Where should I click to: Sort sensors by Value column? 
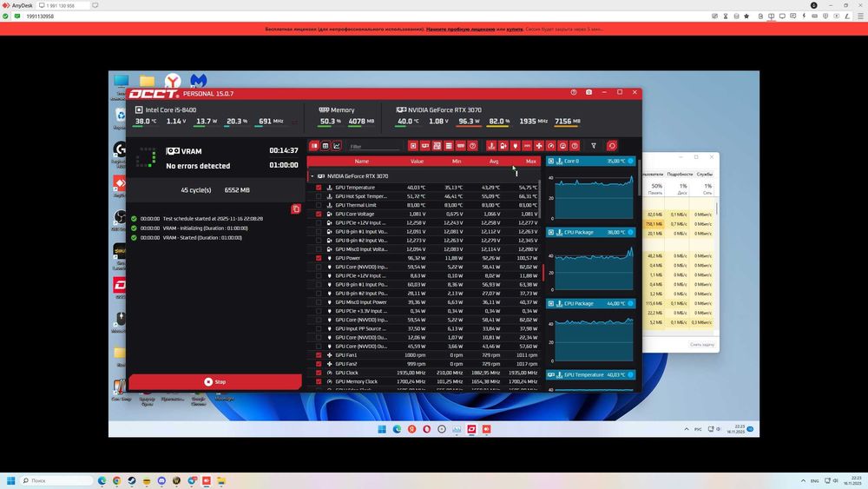pyautogui.click(x=417, y=162)
